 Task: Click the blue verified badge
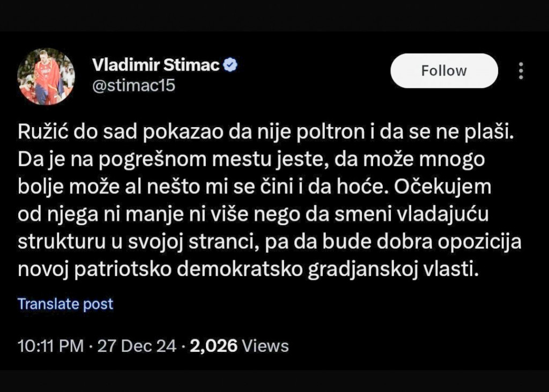[x=231, y=65]
